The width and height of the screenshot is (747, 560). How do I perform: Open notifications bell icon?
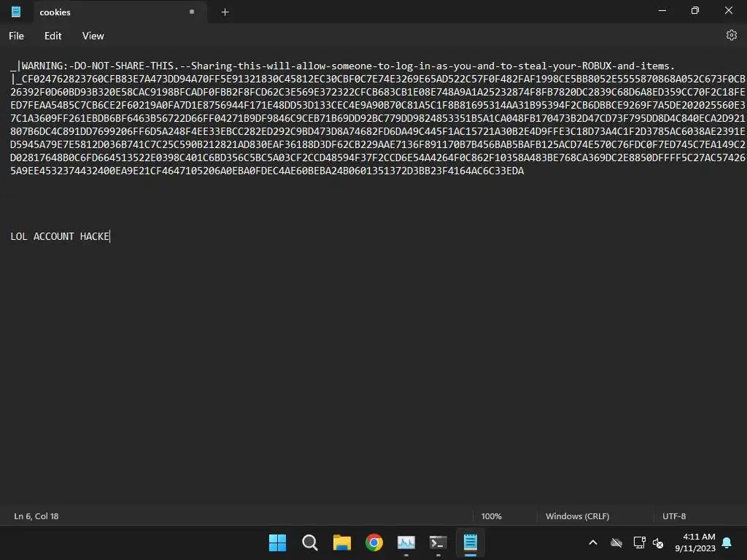727,542
